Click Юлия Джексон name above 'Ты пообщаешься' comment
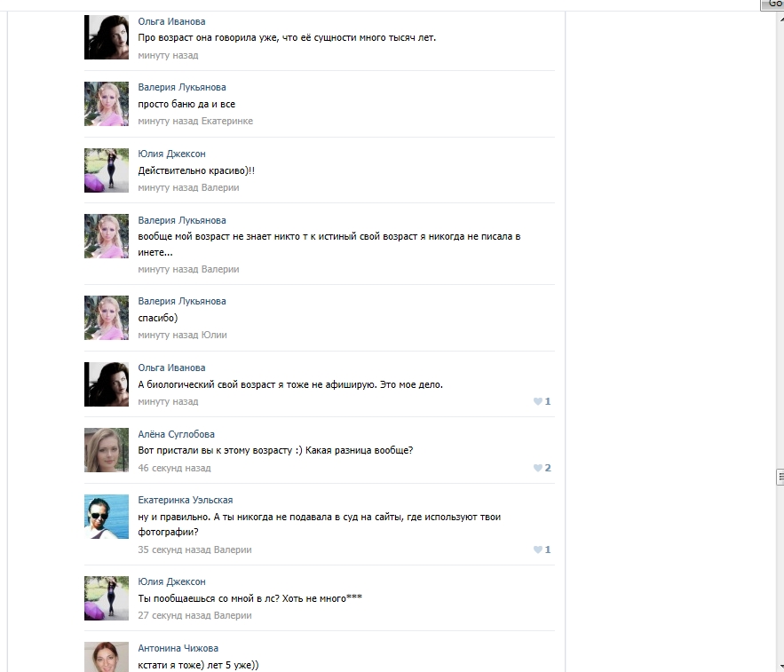The image size is (784, 672). [171, 582]
